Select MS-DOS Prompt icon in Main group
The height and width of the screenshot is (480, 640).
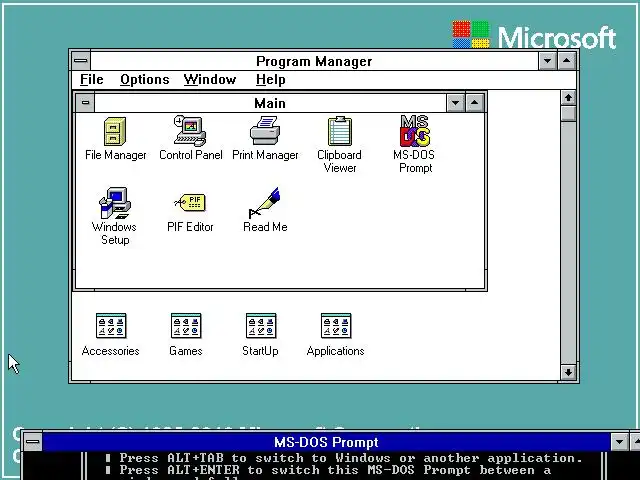coord(415,131)
